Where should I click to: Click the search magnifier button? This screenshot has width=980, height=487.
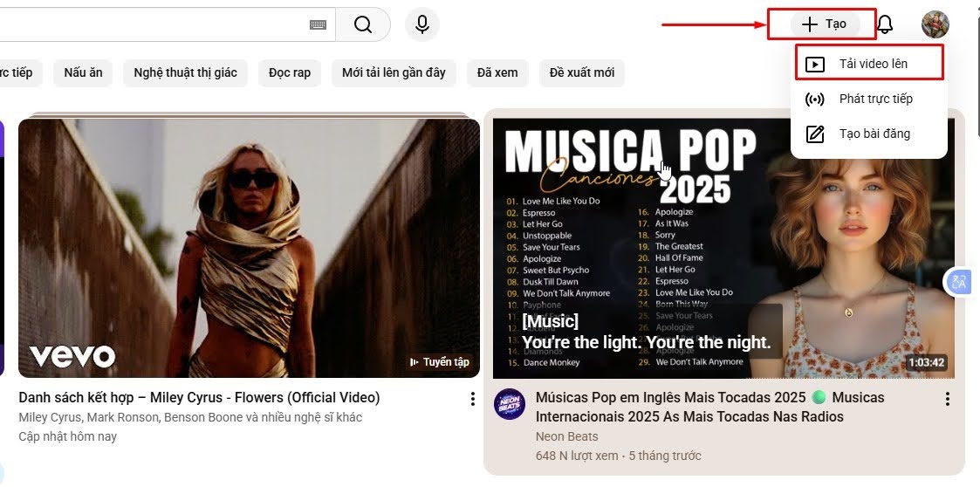363,24
